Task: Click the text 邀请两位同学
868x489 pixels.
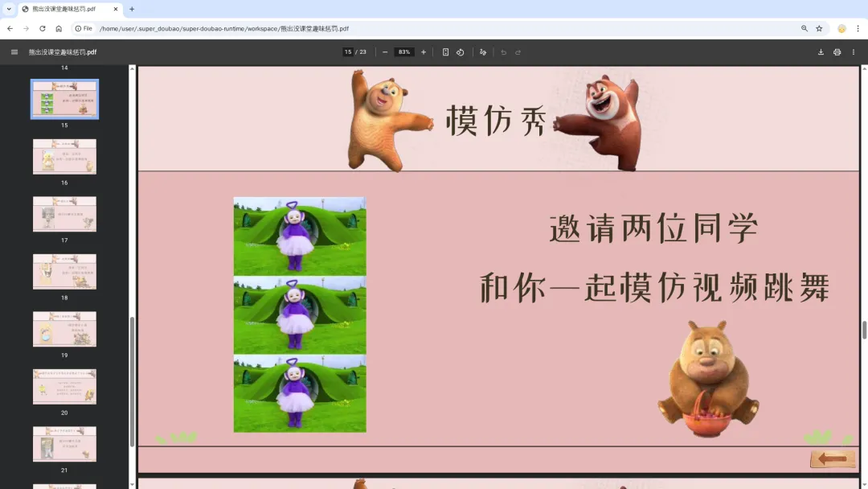Action: [653, 228]
